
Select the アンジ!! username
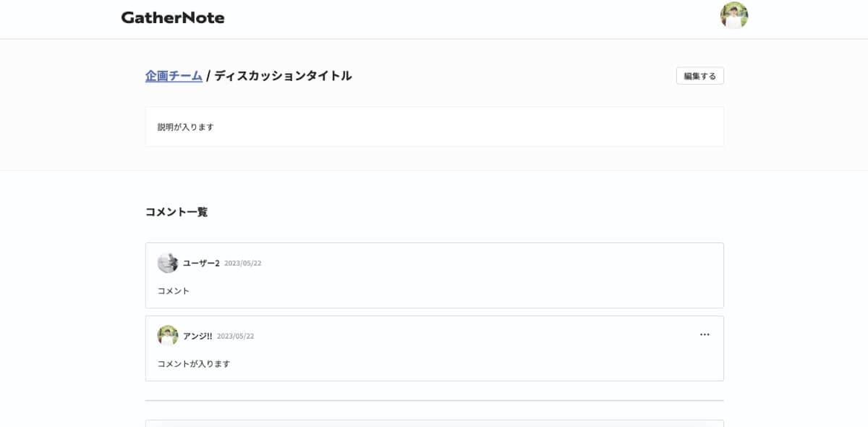click(x=197, y=336)
